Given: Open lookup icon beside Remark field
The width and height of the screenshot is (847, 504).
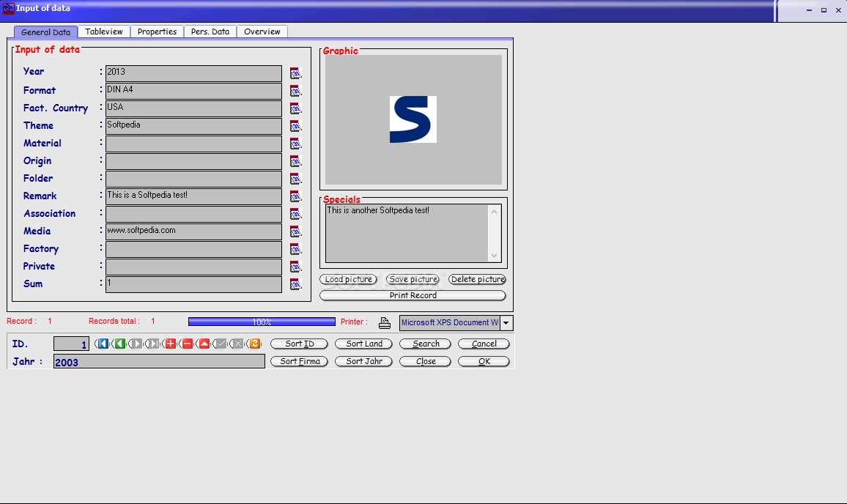Looking at the screenshot, I should point(295,196).
